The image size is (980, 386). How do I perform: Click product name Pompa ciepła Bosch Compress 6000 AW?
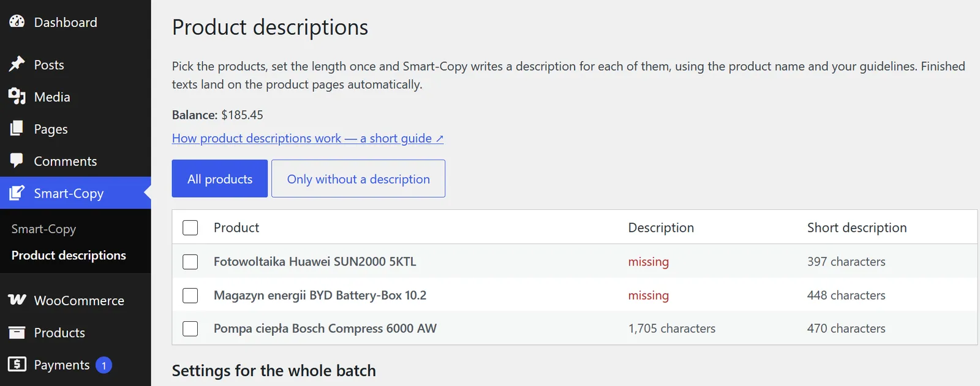325,328
